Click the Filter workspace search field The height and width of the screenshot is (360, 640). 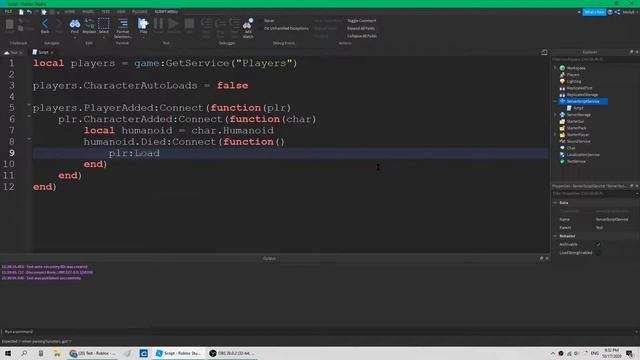(594, 60)
